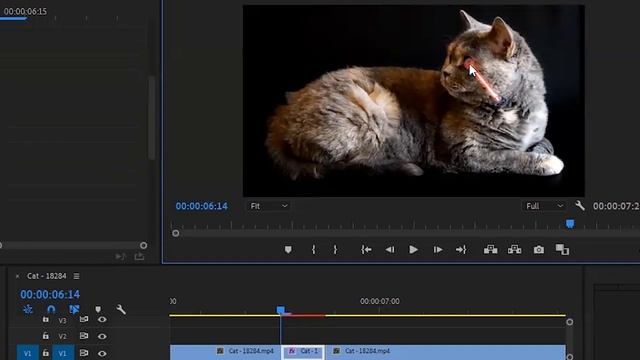
Task: Hide track V2 output with eye icon
Action: 102,336
